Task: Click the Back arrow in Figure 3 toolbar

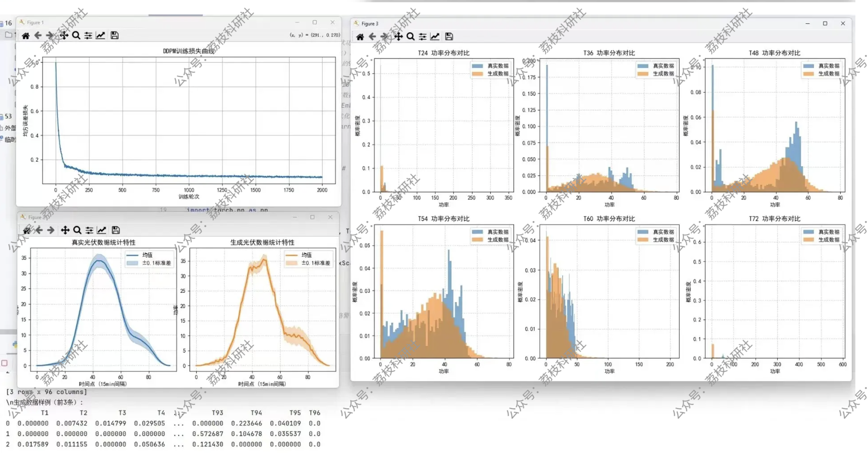Action: (372, 36)
